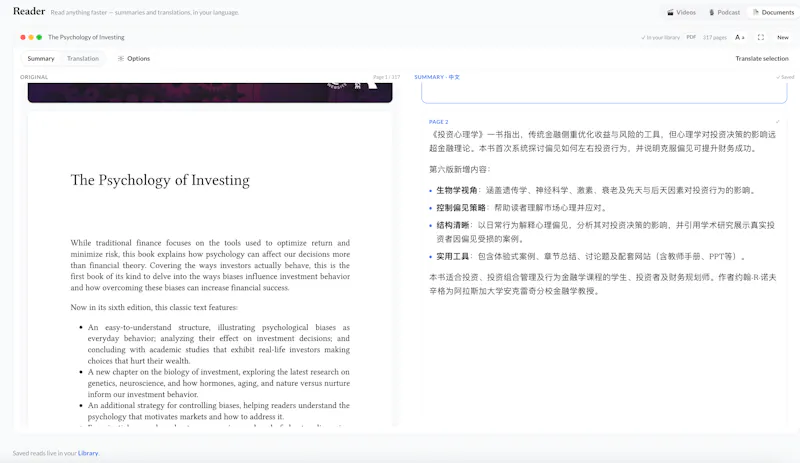Open the Videos section
Screen dimensions: 800x463
[682, 12]
